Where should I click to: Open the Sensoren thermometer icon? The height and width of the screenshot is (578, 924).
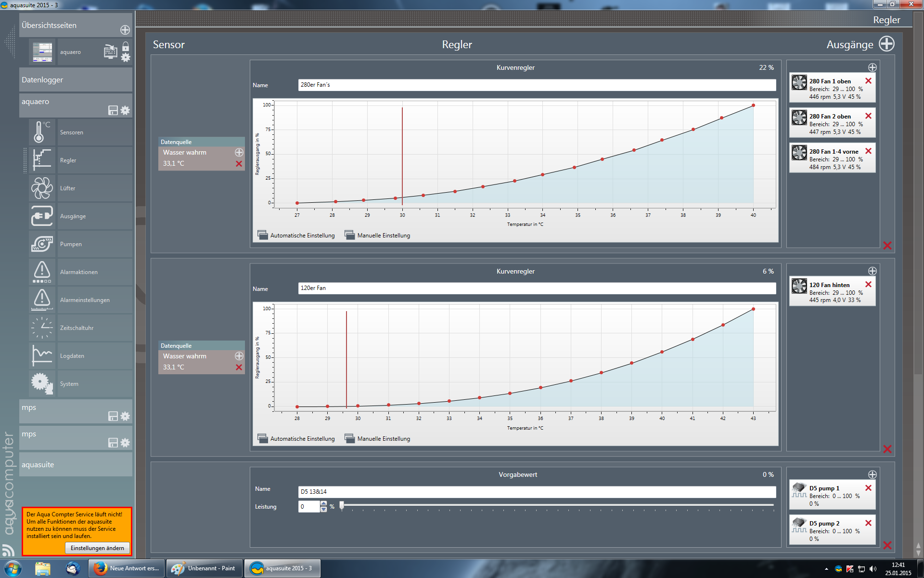click(x=42, y=132)
